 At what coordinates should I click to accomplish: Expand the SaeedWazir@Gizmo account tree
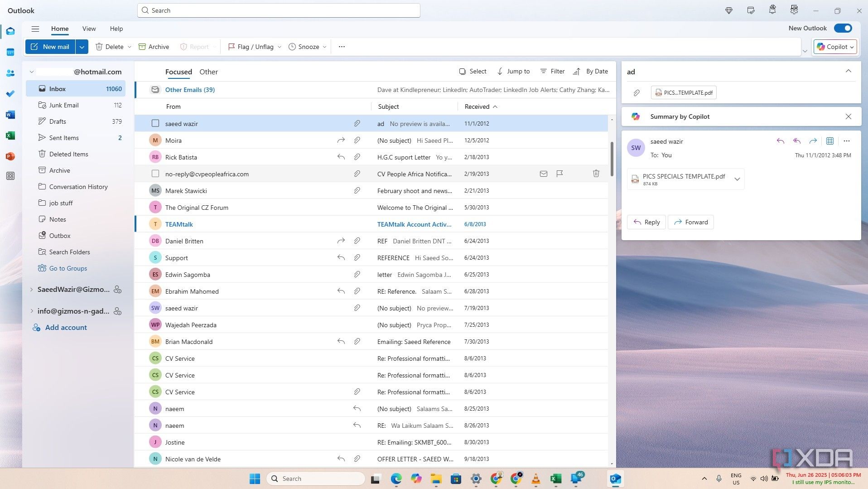(x=31, y=289)
